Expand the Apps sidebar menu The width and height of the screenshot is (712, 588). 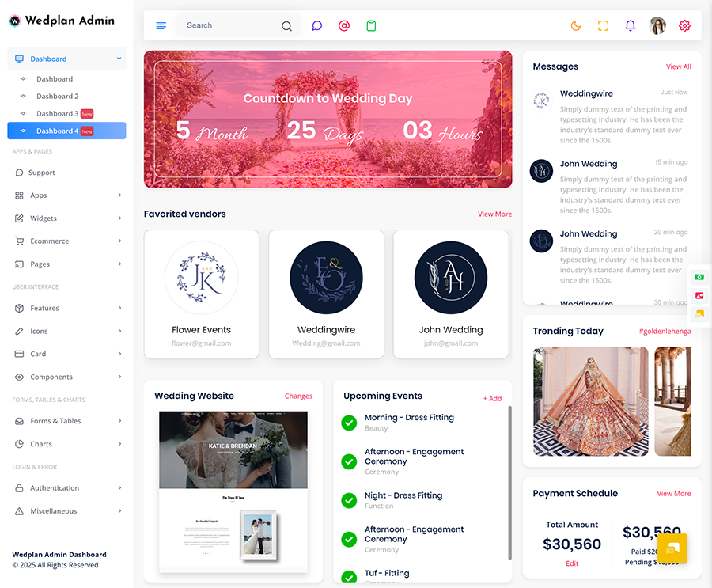(66, 195)
